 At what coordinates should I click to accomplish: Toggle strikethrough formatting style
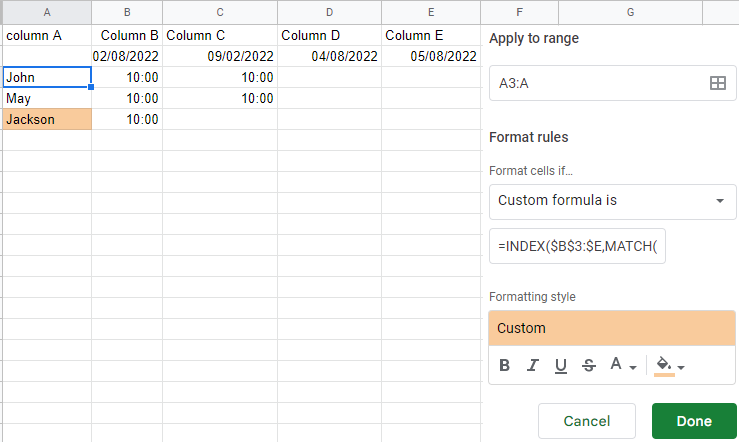(x=589, y=365)
